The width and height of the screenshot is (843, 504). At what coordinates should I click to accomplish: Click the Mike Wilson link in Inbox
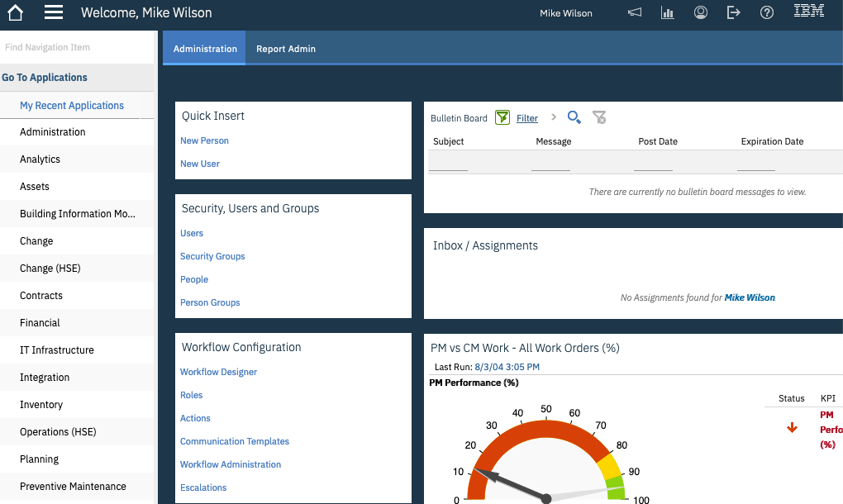pyautogui.click(x=750, y=297)
